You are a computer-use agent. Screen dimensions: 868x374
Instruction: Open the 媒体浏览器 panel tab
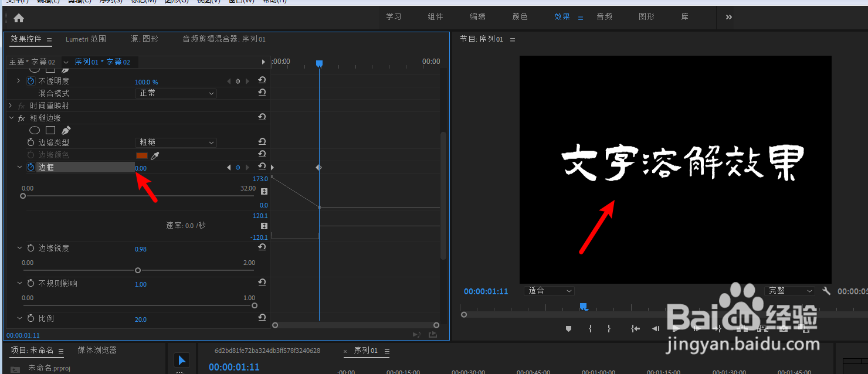coord(97,350)
